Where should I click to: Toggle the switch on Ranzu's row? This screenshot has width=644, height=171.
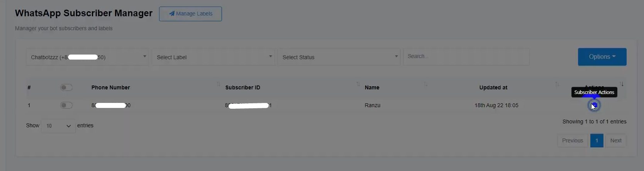tap(66, 105)
